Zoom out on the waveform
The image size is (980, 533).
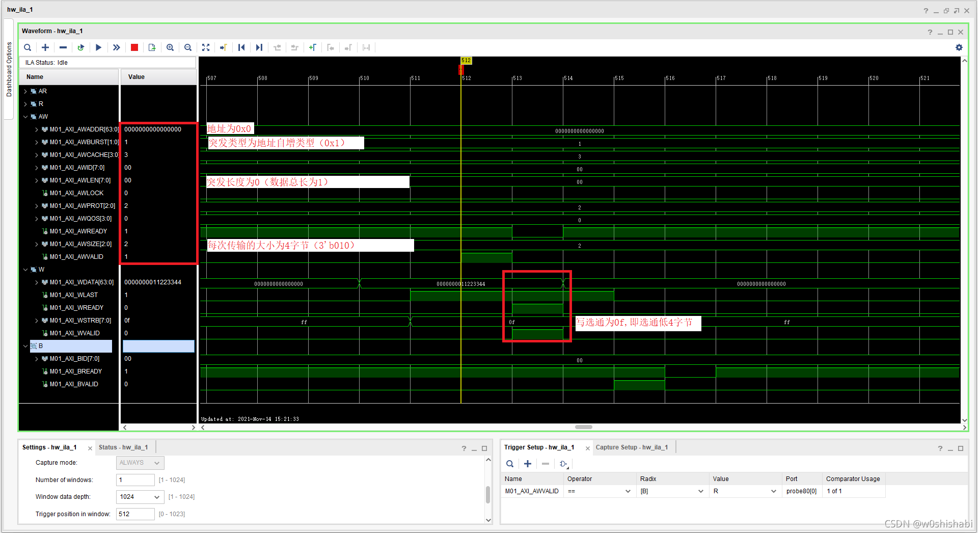[x=188, y=47]
